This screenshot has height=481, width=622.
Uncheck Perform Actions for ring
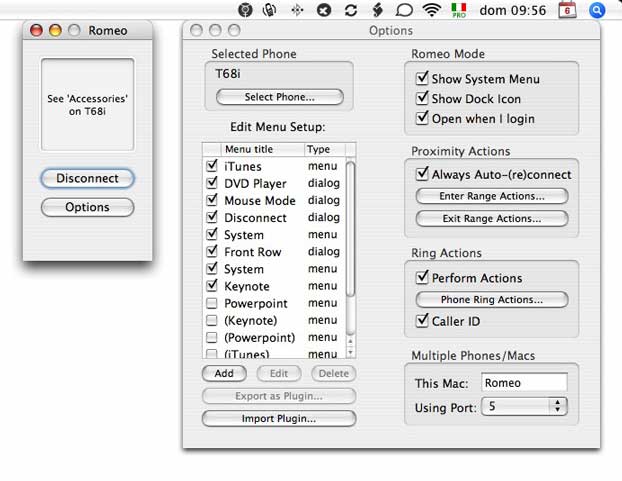pyautogui.click(x=422, y=278)
